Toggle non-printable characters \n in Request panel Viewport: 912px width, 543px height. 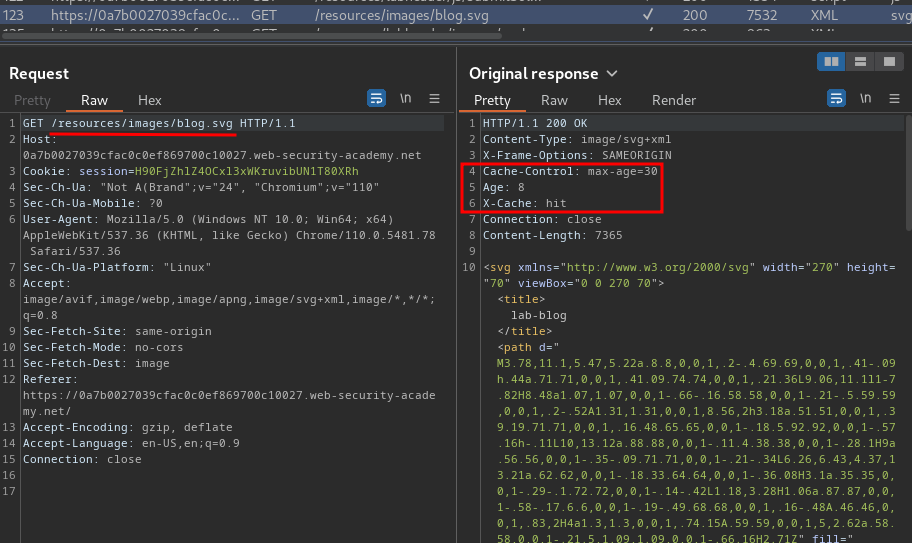point(405,98)
